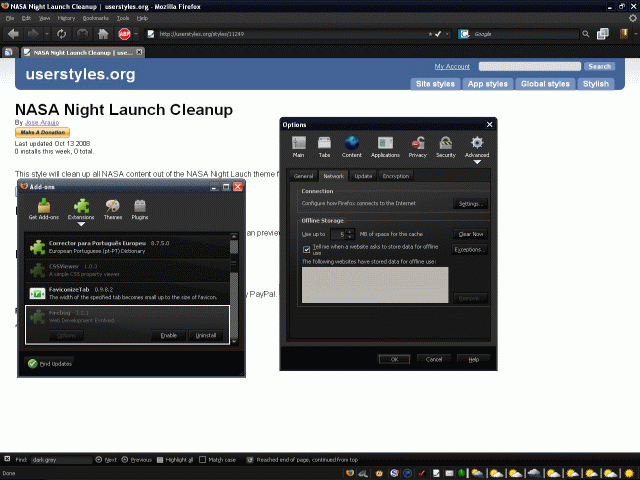
Task: Toggle 'Tell me when a website asks to store data' checkbox
Action: click(306, 249)
